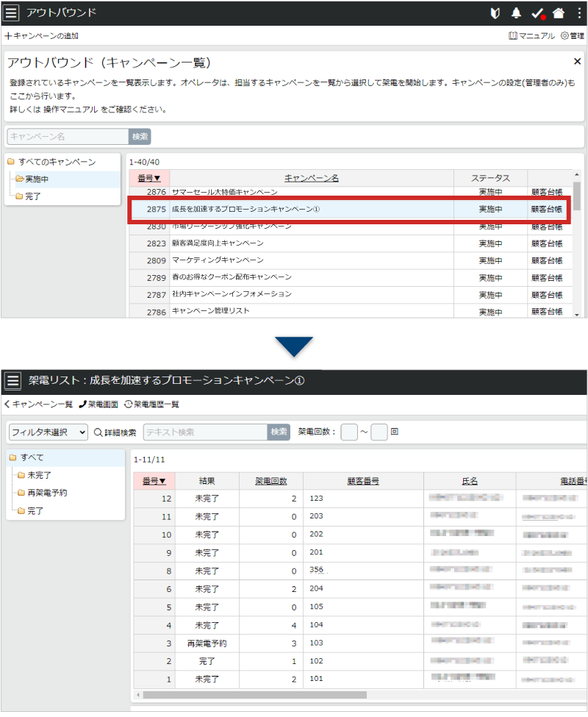Select call list row number 12
This screenshot has height=717, width=588.
pyautogui.click(x=360, y=499)
